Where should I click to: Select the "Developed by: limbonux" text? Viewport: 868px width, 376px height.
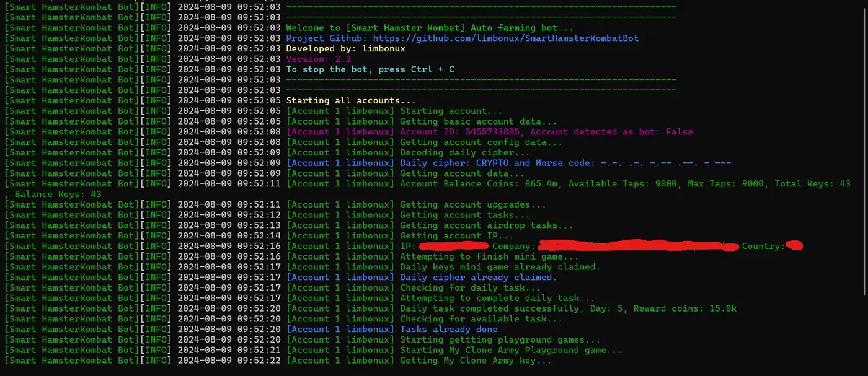pyautogui.click(x=346, y=48)
